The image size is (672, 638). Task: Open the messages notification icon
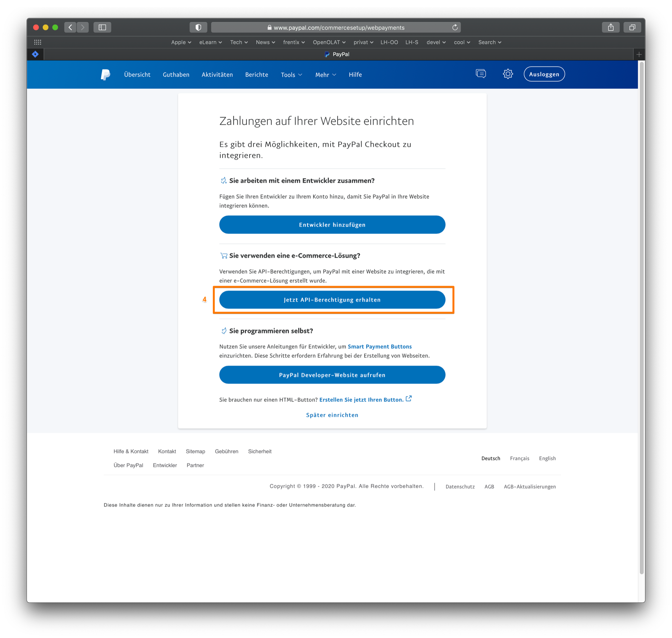481,74
